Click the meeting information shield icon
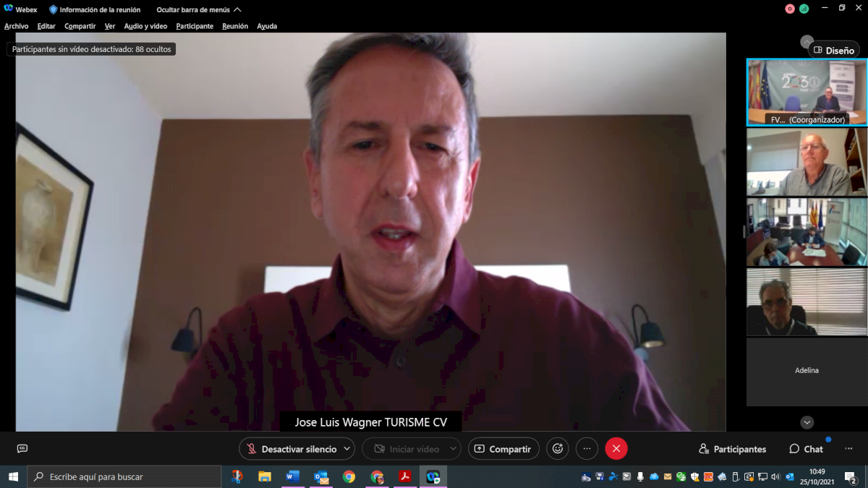The width and height of the screenshot is (868, 488). click(x=54, y=10)
